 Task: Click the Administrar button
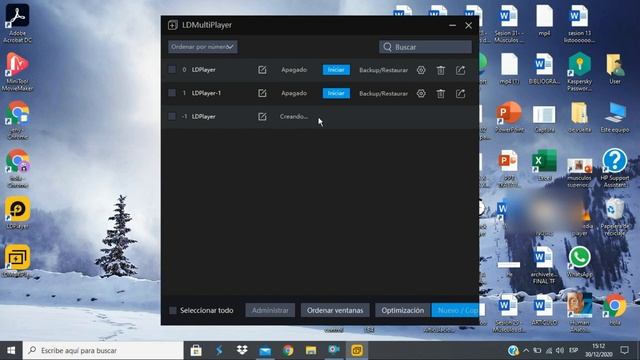[270, 310]
